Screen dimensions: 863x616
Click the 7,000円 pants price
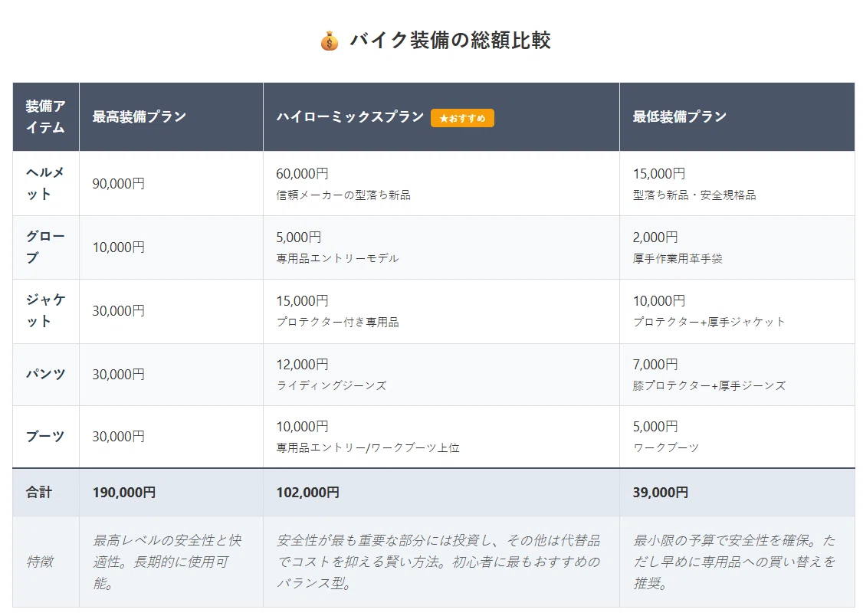[x=655, y=364]
